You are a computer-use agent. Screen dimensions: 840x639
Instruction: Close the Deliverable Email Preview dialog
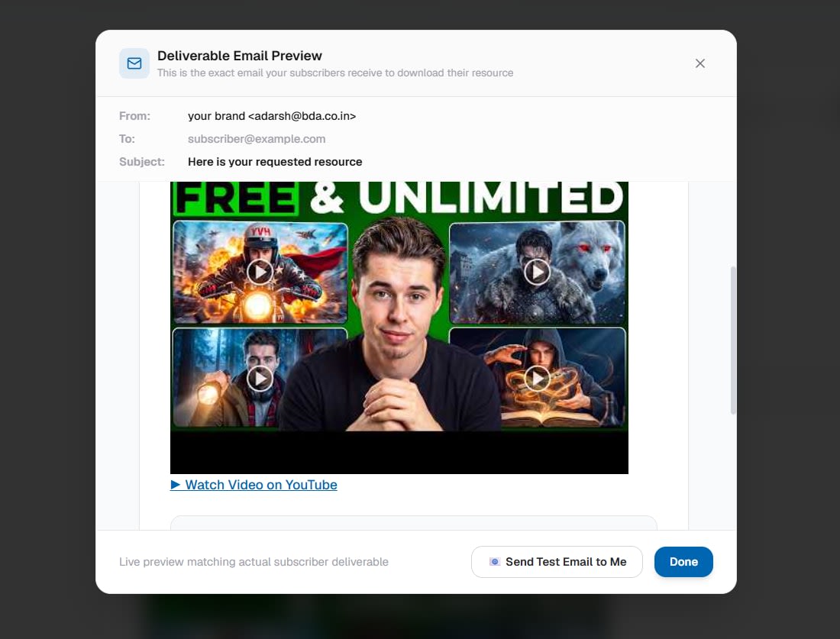tap(699, 63)
